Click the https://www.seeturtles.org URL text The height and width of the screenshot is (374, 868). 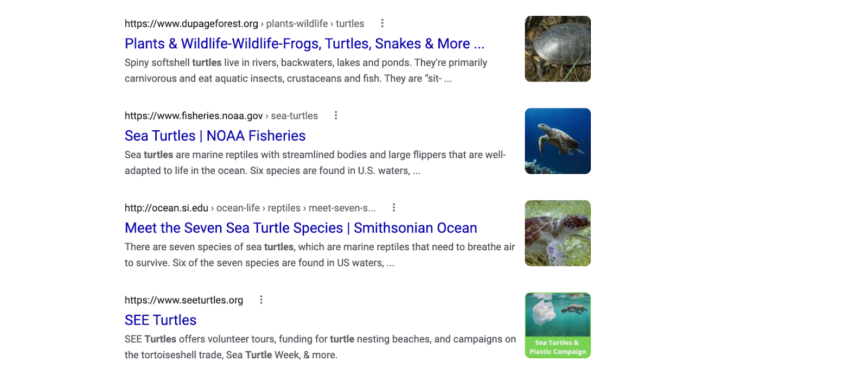click(184, 301)
